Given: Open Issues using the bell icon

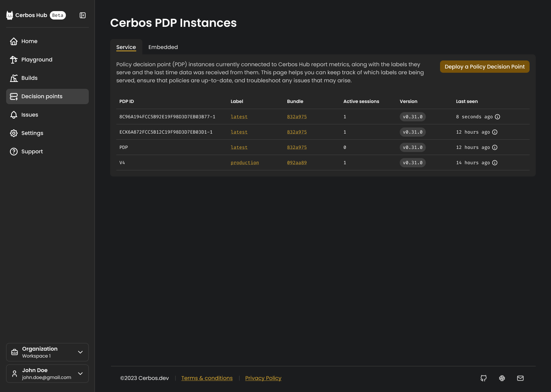Looking at the screenshot, I should tap(14, 115).
